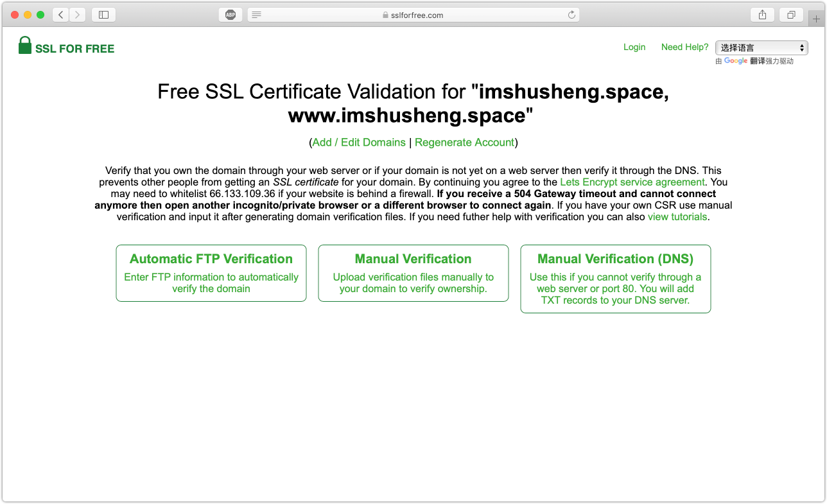Click the Login link
The width and height of the screenshot is (827, 504).
pyautogui.click(x=634, y=47)
